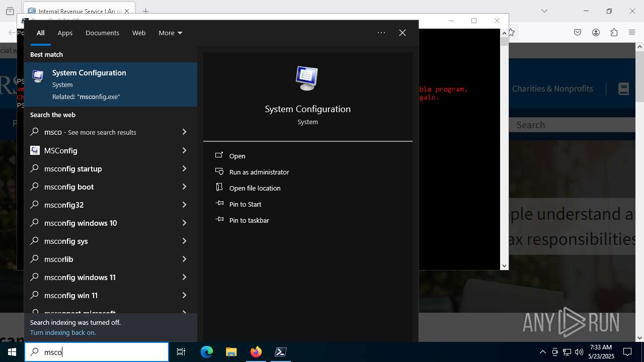Image resolution: width=644 pixels, height=362 pixels.
Task: Open a new Firefox tab
Action: click(145, 11)
